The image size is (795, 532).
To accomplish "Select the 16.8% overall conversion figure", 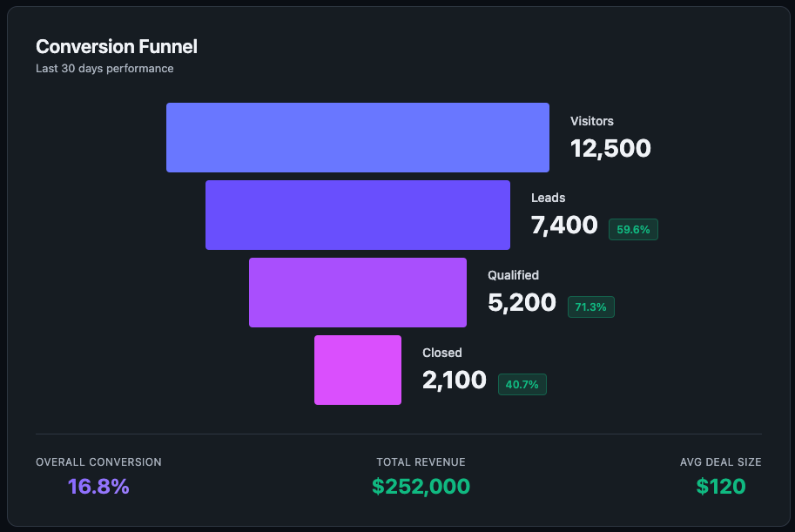I will point(98,487).
